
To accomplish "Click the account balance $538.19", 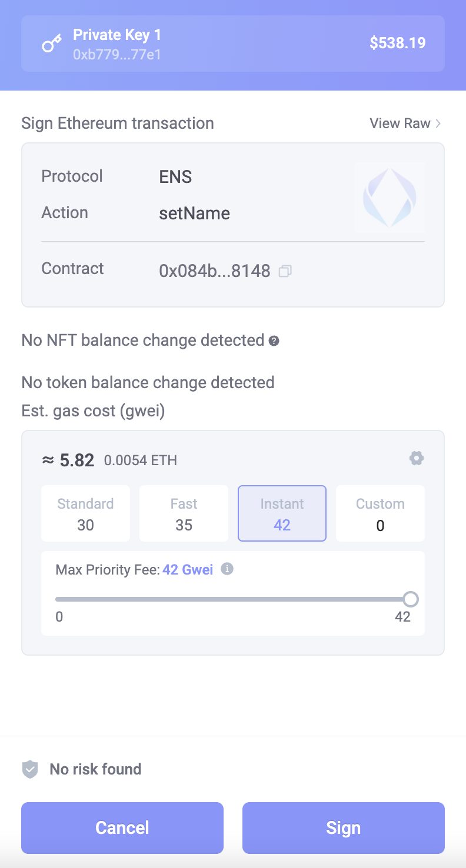I will coord(397,43).
